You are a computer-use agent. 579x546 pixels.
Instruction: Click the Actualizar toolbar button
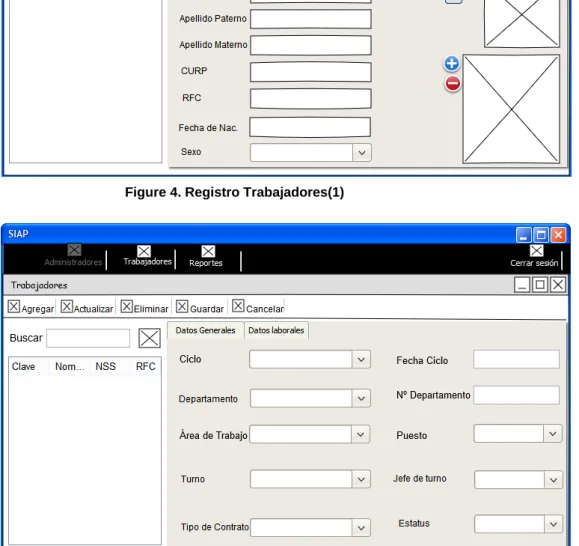point(87,307)
